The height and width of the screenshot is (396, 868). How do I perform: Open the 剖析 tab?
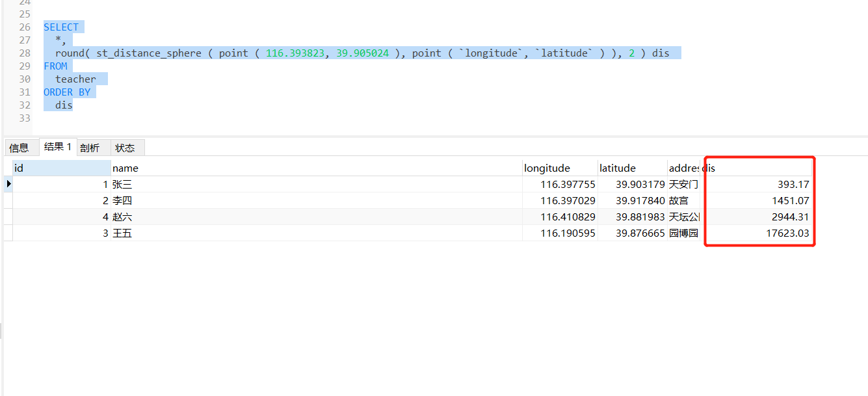[x=90, y=148]
